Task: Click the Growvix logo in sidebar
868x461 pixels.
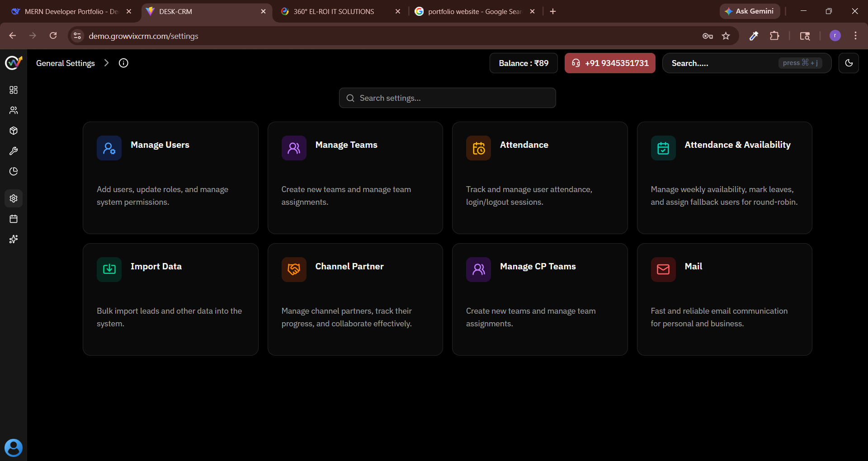Action: [14, 63]
